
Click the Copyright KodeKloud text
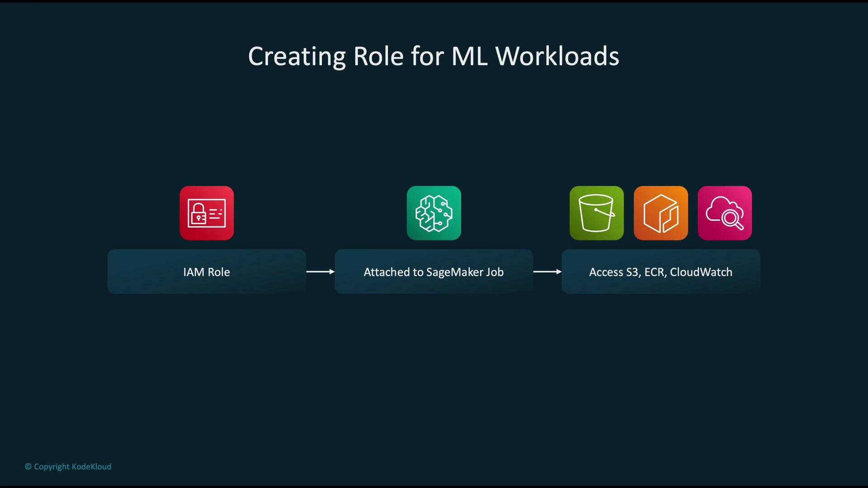coord(68,467)
